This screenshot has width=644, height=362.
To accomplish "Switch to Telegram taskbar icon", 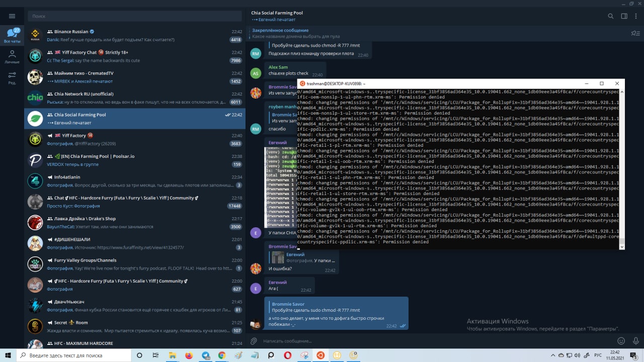I will (x=205, y=355).
